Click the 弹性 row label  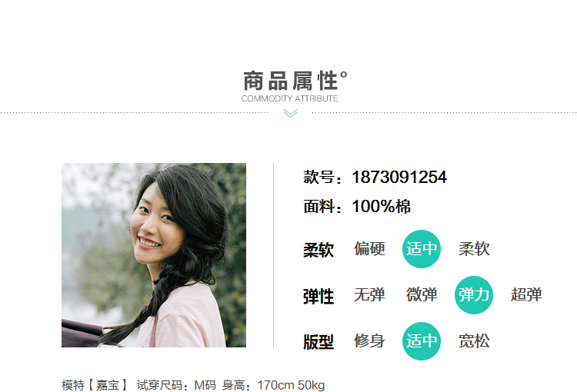point(319,296)
